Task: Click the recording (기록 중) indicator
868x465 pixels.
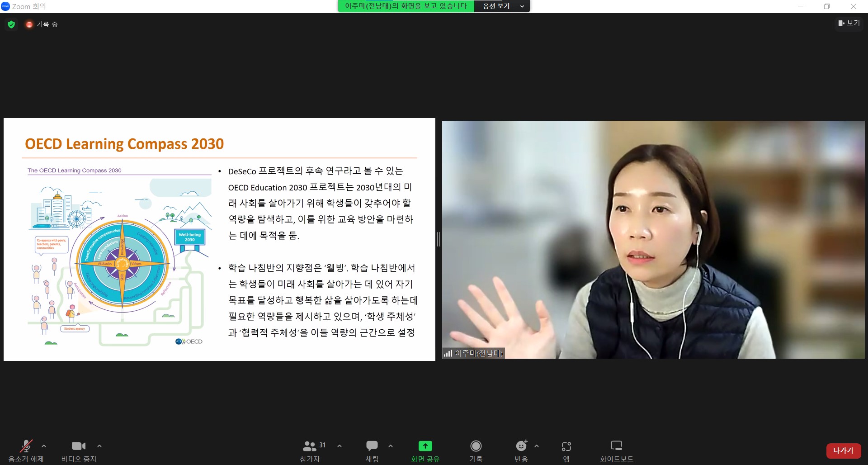Action: 42,24
